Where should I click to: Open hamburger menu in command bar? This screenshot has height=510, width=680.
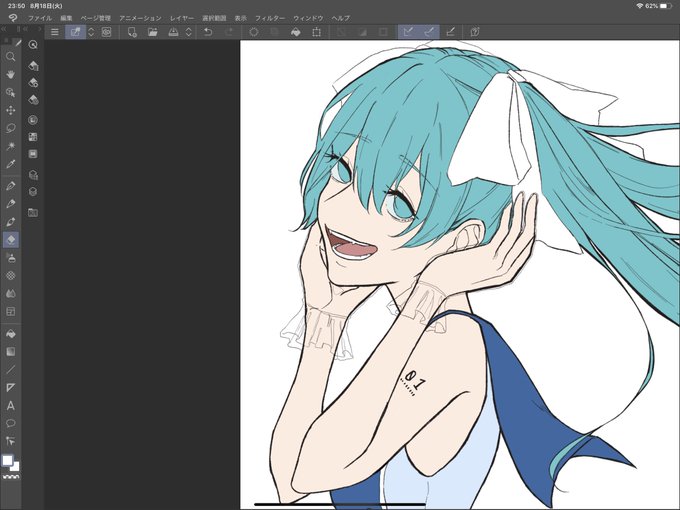click(55, 32)
